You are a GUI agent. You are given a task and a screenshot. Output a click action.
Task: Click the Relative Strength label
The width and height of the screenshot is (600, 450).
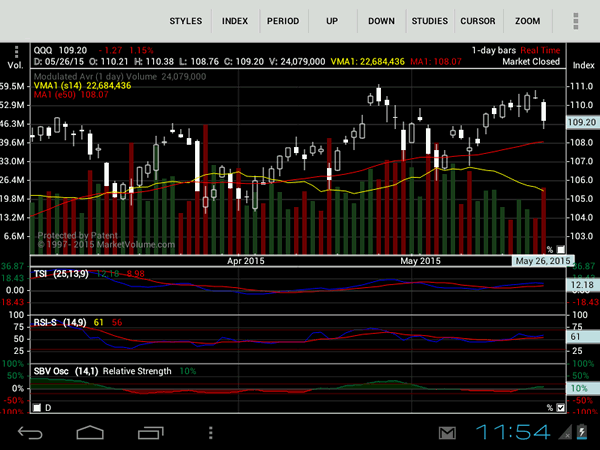[137, 371]
